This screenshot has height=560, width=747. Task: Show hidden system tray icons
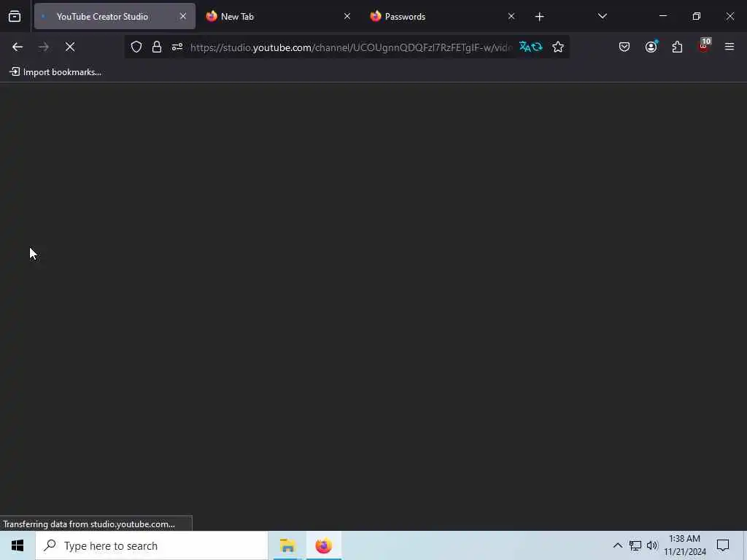pyautogui.click(x=617, y=545)
